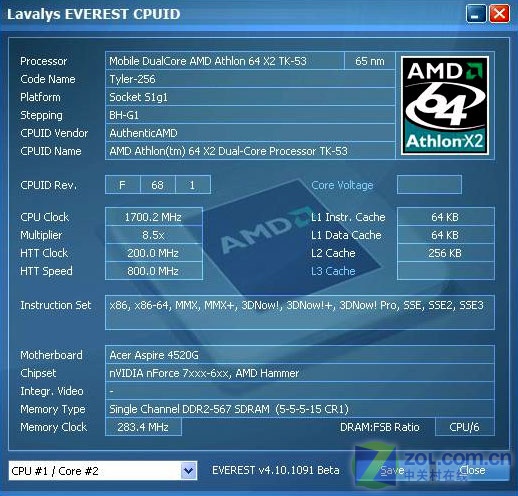Close the window with the red X
The image size is (518, 496).
(499, 14)
